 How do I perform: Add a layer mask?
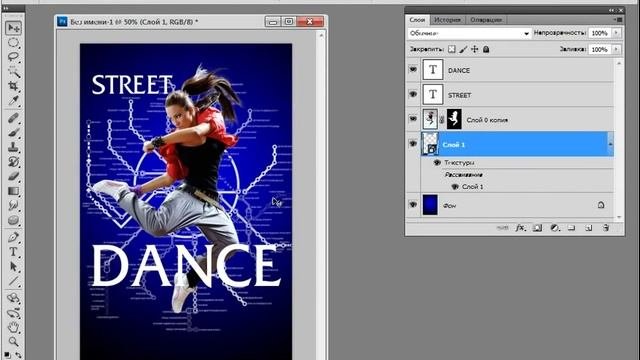click(x=538, y=228)
